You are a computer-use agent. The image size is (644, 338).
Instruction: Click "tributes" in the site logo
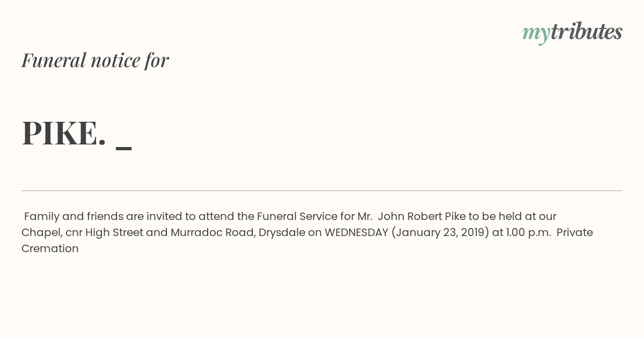pos(586,32)
